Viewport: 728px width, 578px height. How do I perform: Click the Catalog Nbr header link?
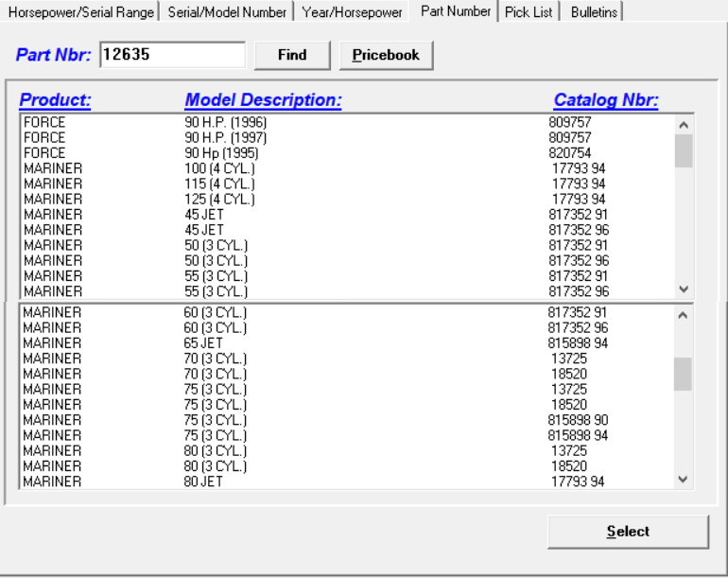pos(606,100)
